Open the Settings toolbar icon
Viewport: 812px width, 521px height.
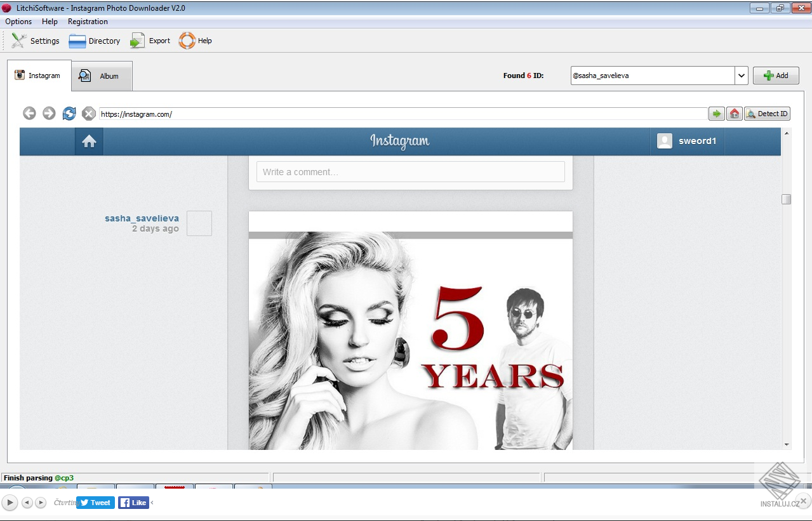pos(35,40)
